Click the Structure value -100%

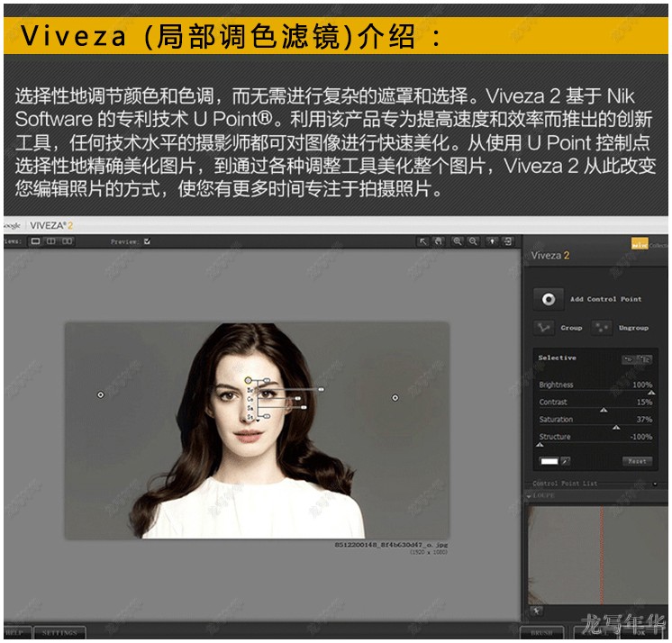[641, 437]
